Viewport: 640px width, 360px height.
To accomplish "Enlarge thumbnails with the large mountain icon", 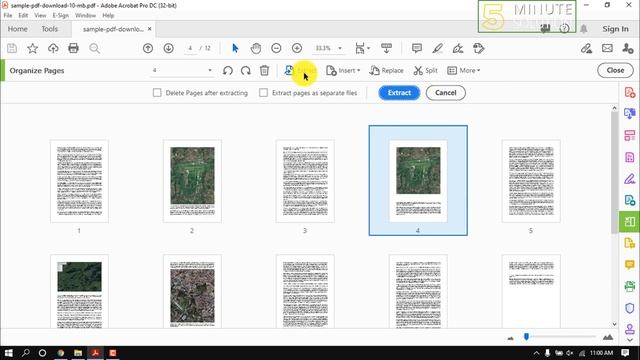I will pos(608,337).
